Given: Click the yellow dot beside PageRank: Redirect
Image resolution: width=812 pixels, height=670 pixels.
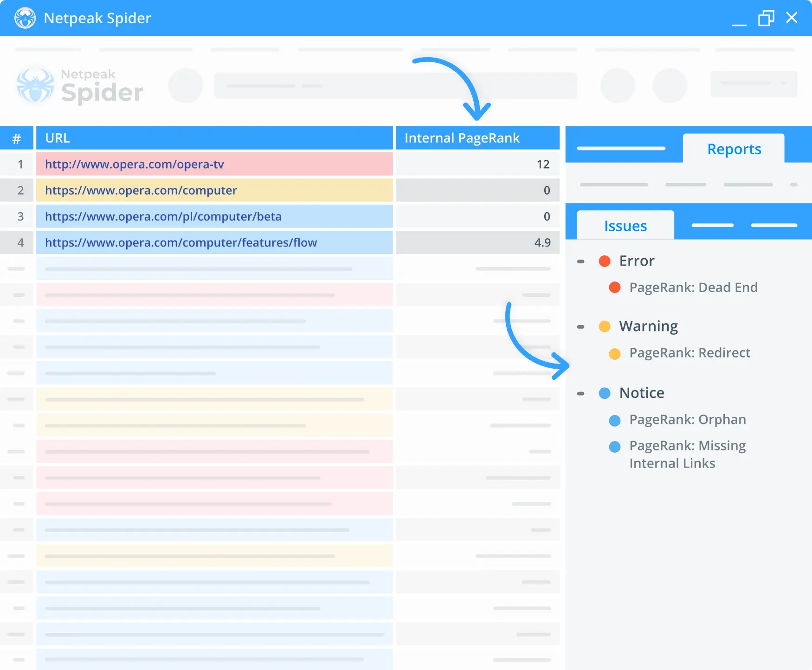Looking at the screenshot, I should pos(615,354).
